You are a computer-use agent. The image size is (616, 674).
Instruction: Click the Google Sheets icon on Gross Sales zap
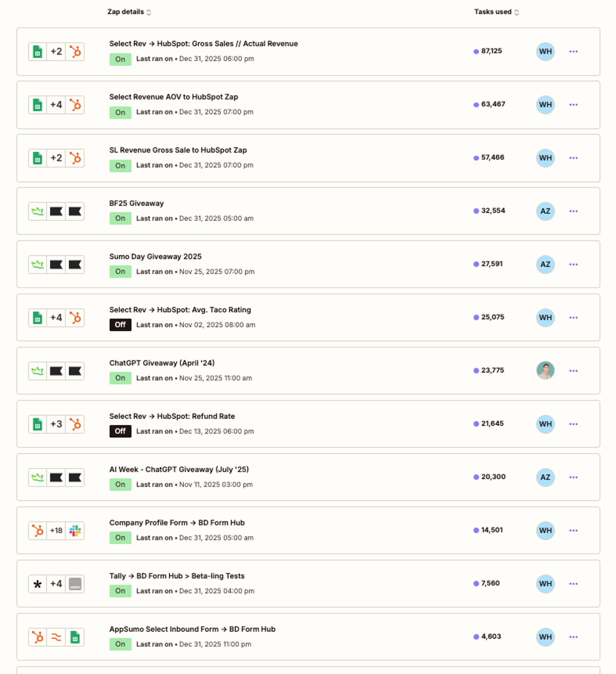coord(37,51)
